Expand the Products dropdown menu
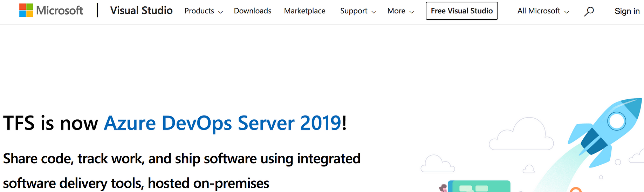This screenshot has height=192, width=644. tap(204, 11)
